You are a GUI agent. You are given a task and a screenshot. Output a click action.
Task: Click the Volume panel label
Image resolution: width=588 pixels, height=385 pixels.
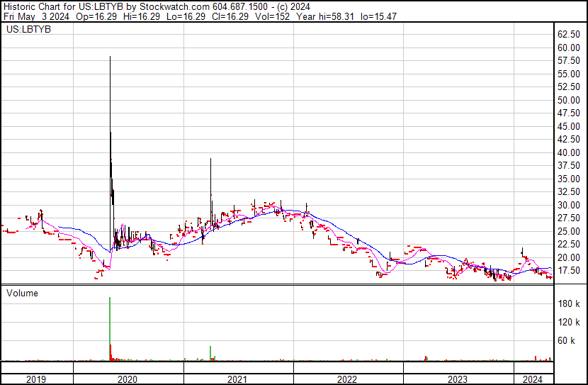(x=22, y=293)
